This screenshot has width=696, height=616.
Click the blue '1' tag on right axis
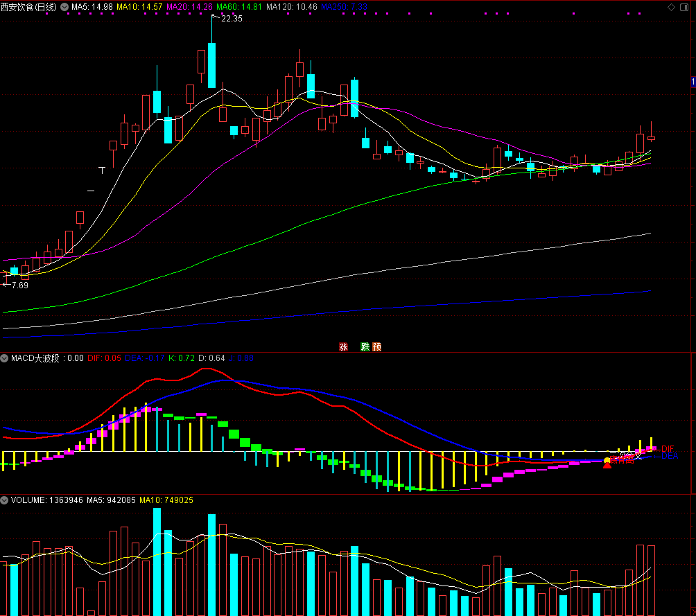point(693,82)
